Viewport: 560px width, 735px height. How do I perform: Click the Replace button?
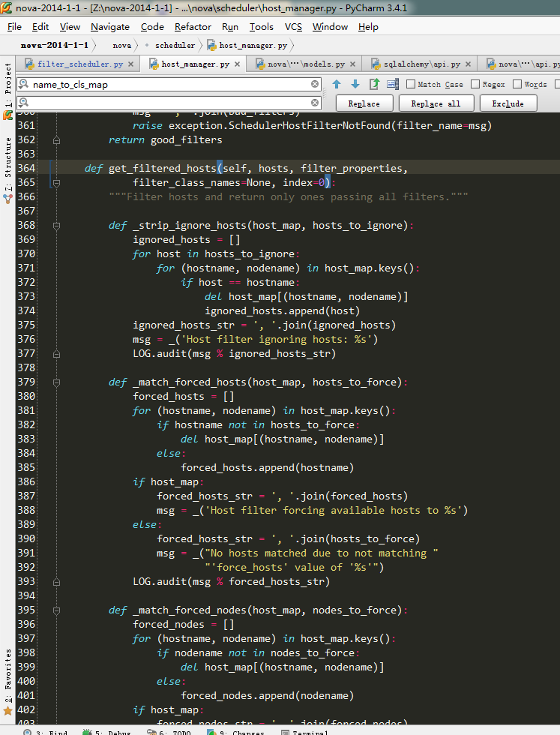pos(364,103)
